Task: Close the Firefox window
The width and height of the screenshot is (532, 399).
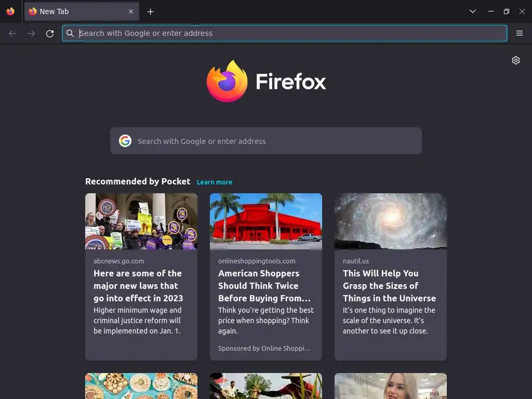Action: click(x=522, y=11)
